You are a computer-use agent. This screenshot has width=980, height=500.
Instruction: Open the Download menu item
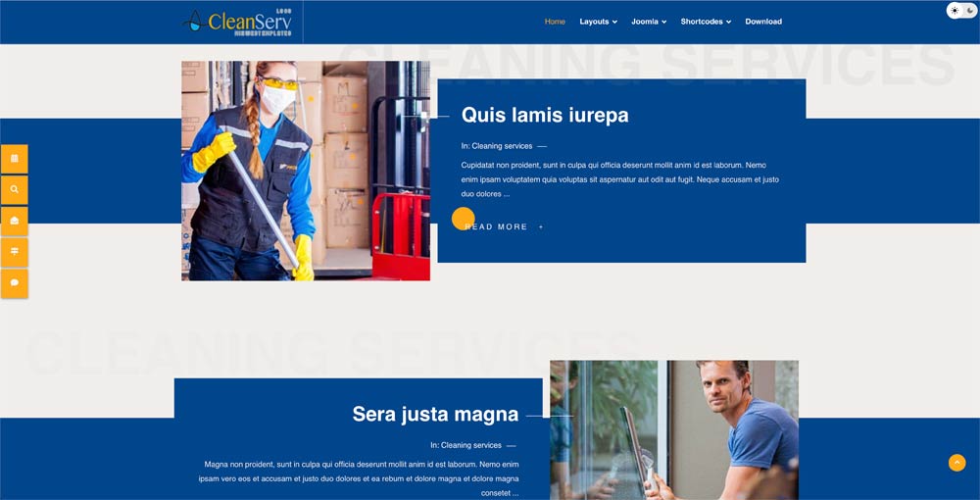click(x=763, y=22)
